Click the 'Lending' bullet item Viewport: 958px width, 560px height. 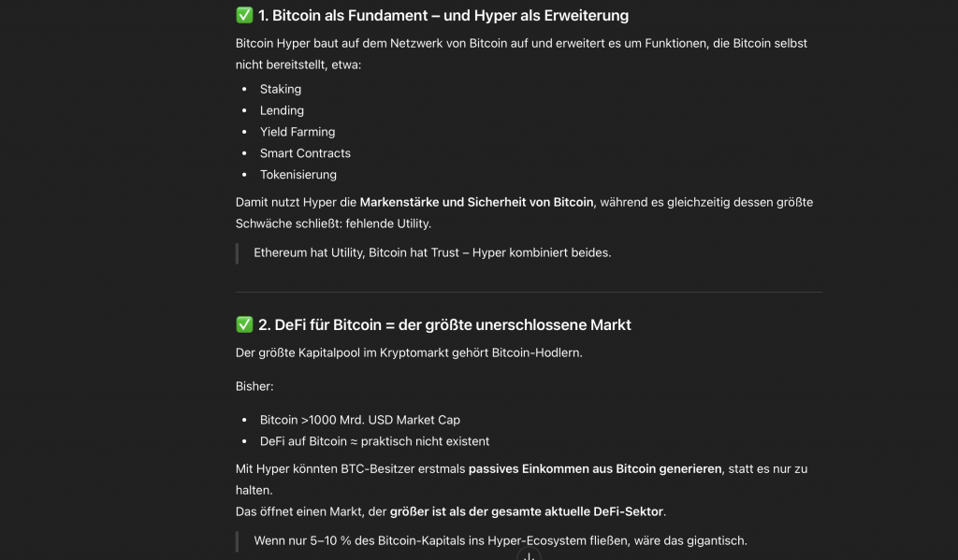coord(282,111)
